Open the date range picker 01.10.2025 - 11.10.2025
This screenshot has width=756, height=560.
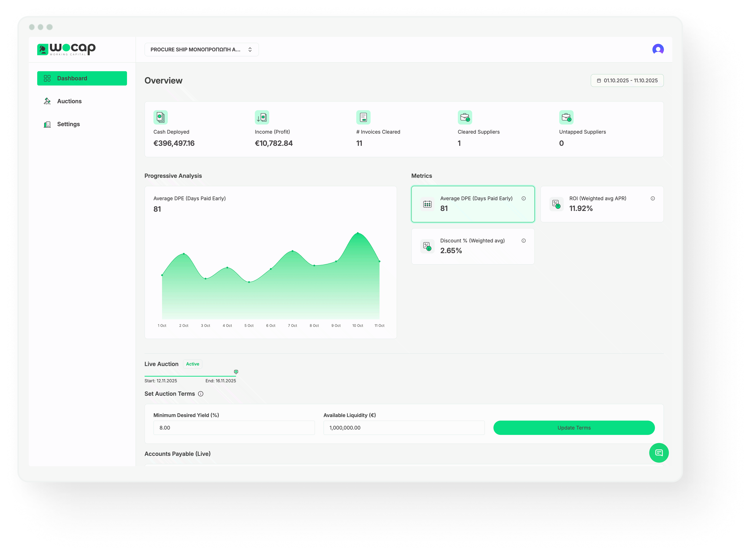tap(627, 80)
